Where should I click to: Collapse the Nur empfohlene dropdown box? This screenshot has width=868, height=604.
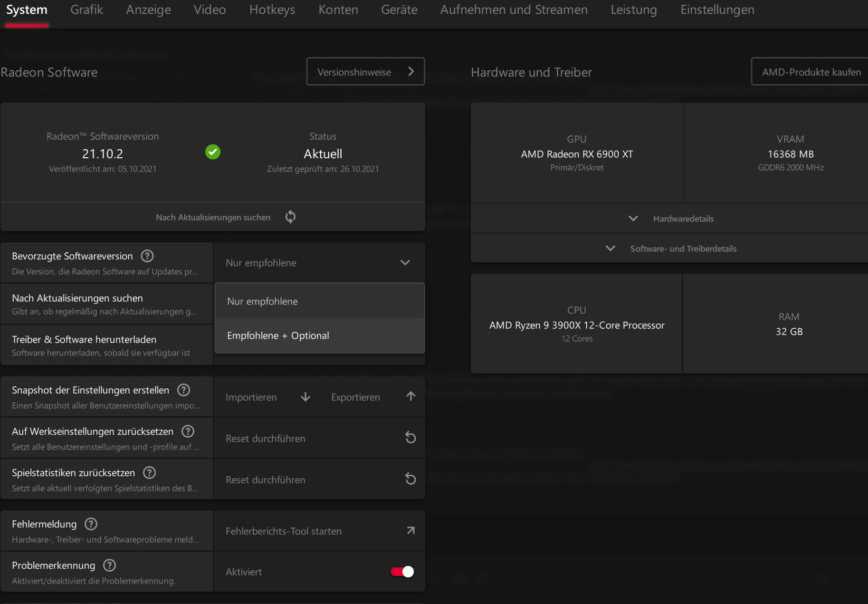(x=320, y=263)
